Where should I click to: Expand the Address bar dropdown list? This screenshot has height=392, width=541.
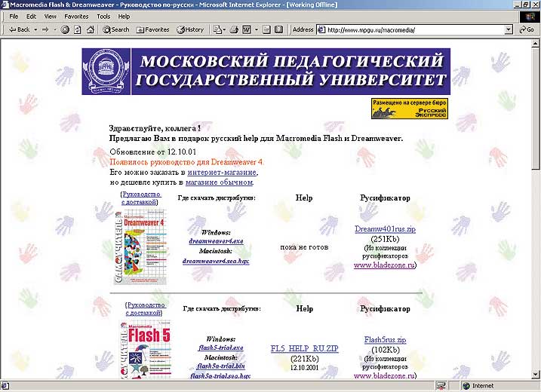point(509,30)
